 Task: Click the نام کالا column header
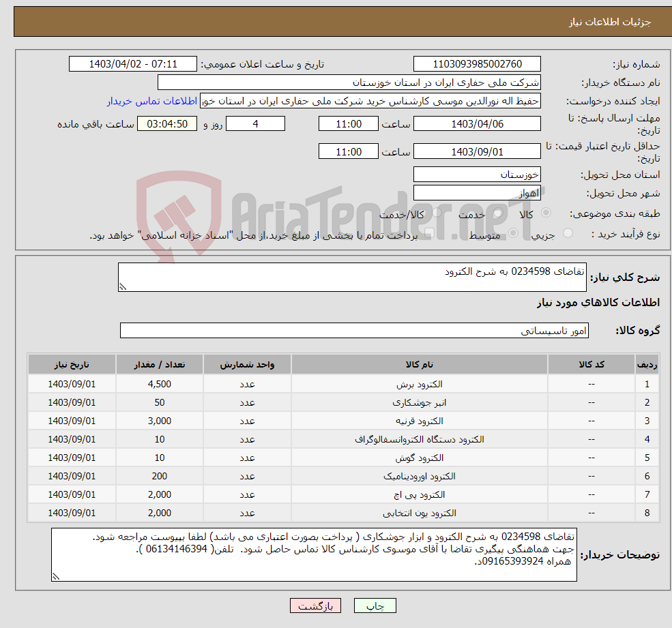pos(419,364)
